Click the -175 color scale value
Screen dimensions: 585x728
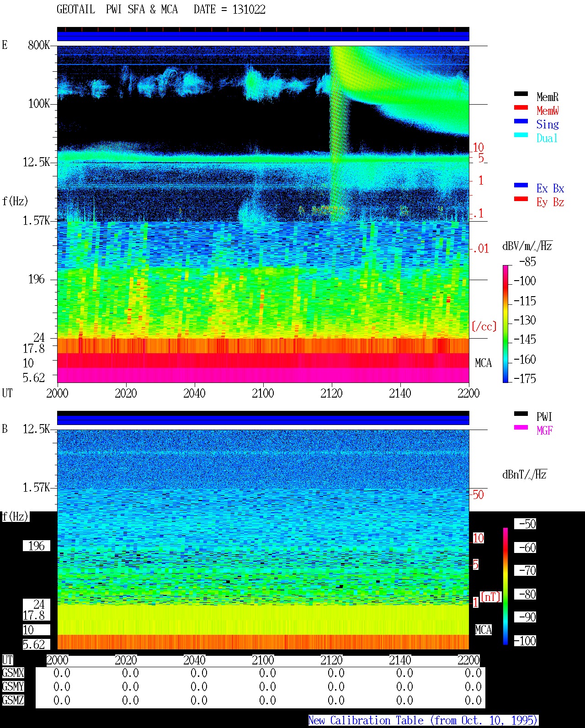coord(525,378)
